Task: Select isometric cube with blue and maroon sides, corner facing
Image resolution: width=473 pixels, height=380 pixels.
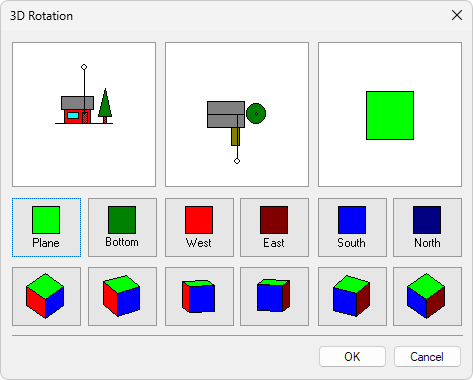Action: (x=427, y=296)
